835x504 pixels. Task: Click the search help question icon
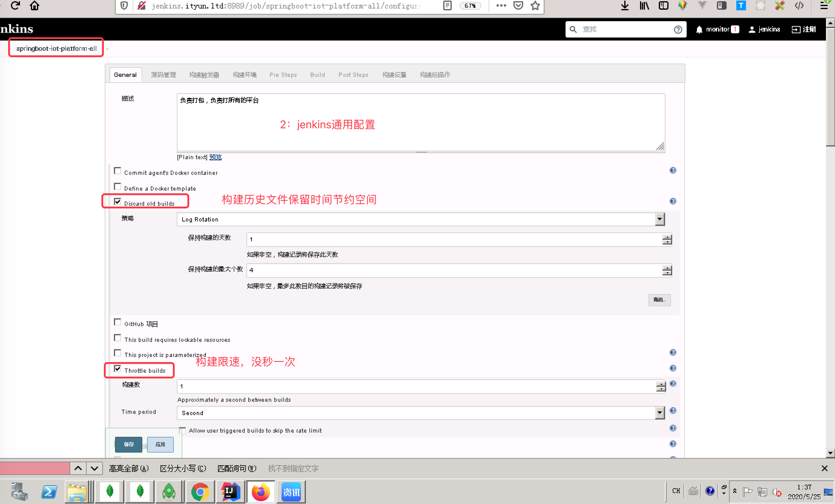(x=678, y=29)
